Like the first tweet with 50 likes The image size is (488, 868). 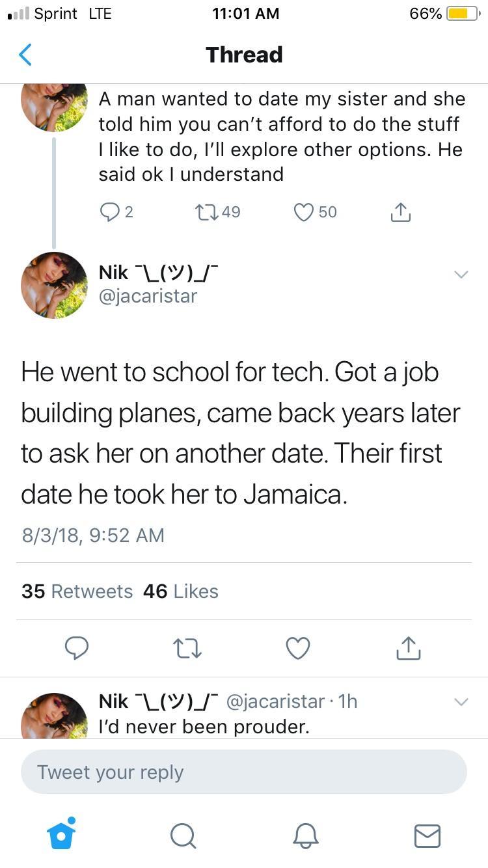coord(304,211)
